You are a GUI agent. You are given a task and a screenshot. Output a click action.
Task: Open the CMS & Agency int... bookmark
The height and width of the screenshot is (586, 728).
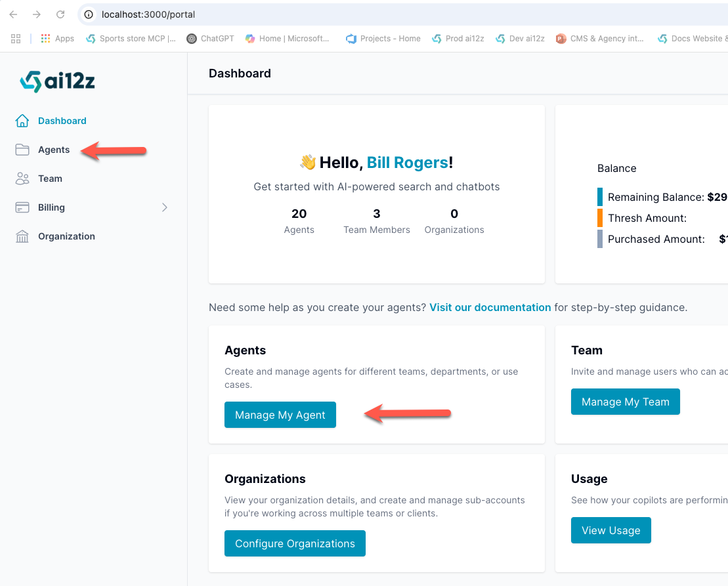[x=600, y=39]
